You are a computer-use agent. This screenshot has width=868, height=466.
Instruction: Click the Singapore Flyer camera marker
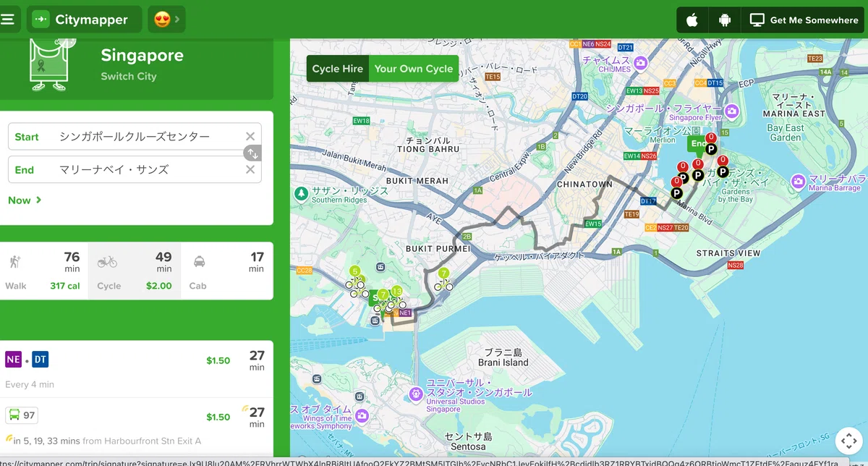[731, 111]
